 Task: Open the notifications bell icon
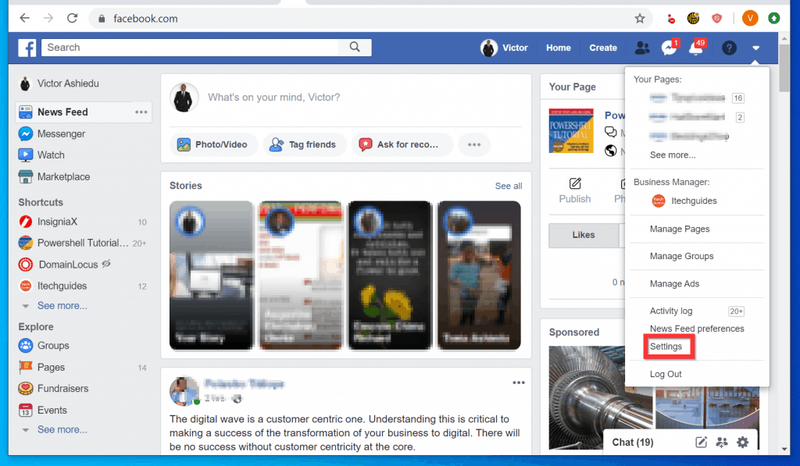[696, 47]
